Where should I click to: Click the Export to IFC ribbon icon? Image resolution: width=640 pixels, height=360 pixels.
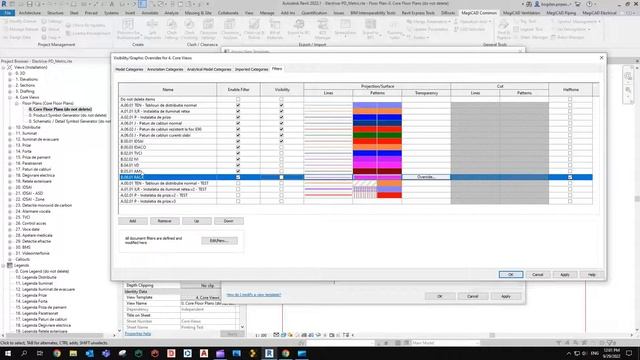pos(298,28)
